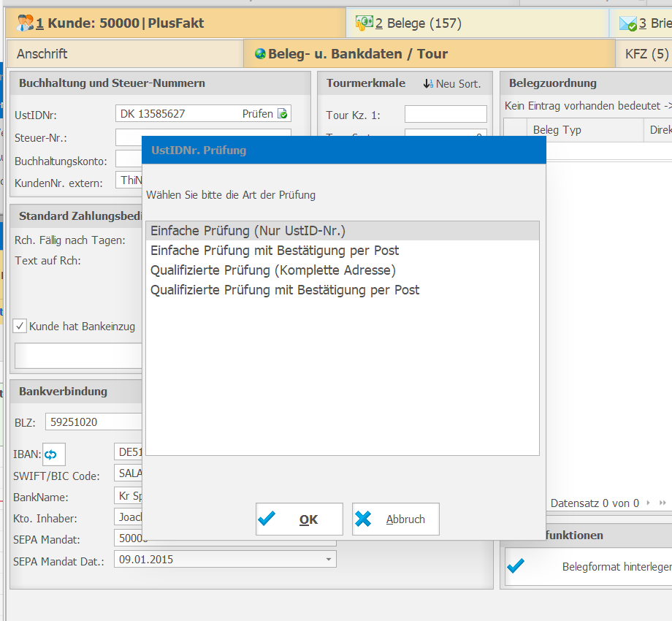
Task: Click the UstIDNr input with DK 13585627
Action: 203,113
